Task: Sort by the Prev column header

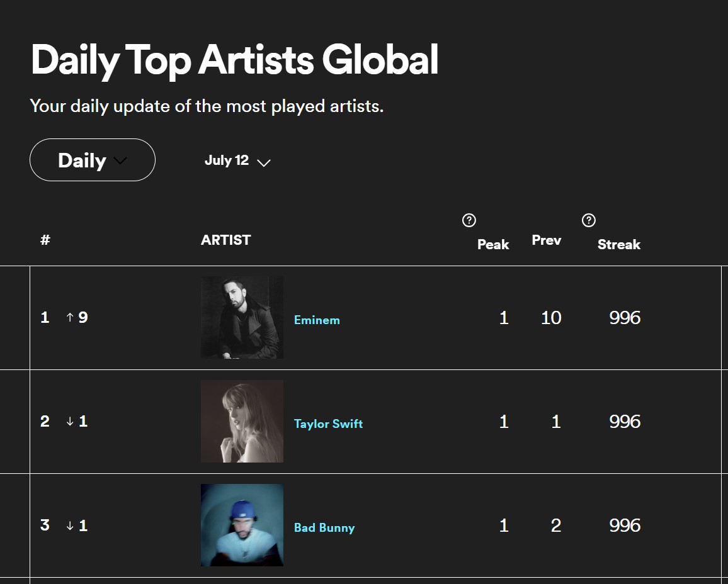Action: 545,239
